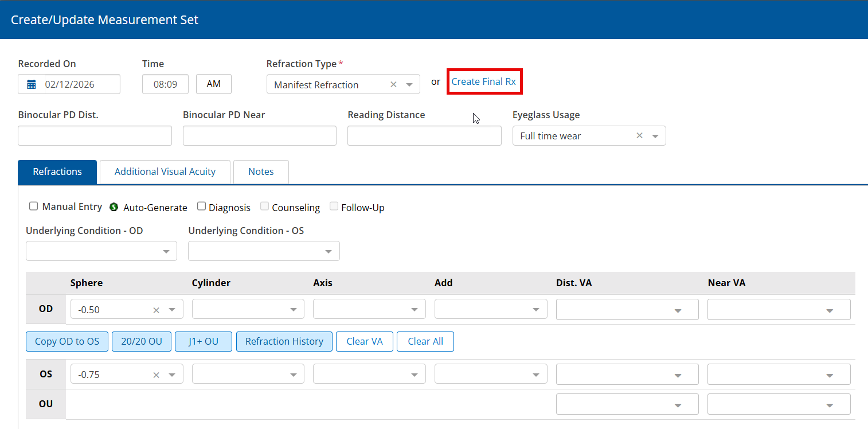This screenshot has width=868, height=429.
Task: Check the Manual Entry checkbox
Action: [x=34, y=206]
